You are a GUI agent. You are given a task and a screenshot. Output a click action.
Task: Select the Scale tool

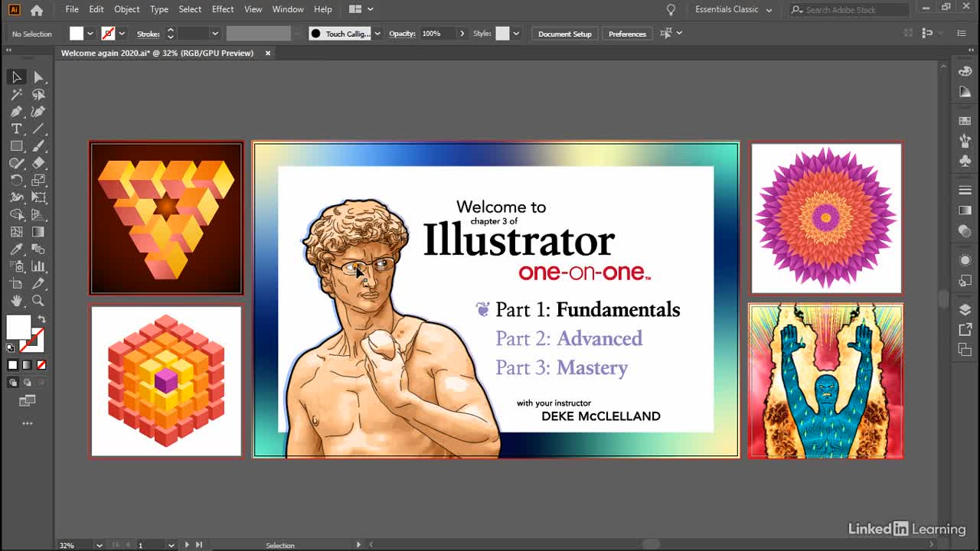click(38, 181)
